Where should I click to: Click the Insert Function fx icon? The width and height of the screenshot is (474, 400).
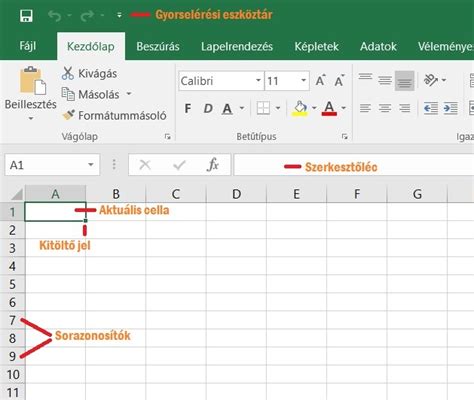click(212, 165)
